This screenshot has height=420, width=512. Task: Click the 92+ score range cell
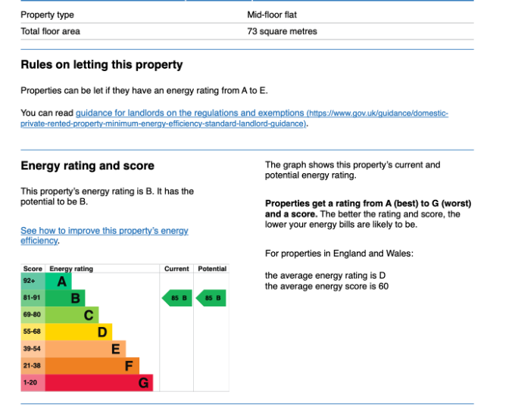tap(33, 282)
